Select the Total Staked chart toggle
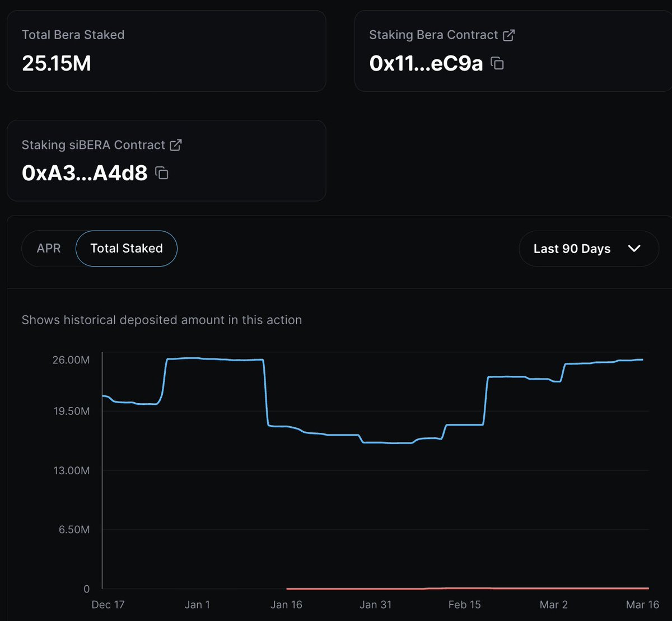672x621 pixels. 127,248
